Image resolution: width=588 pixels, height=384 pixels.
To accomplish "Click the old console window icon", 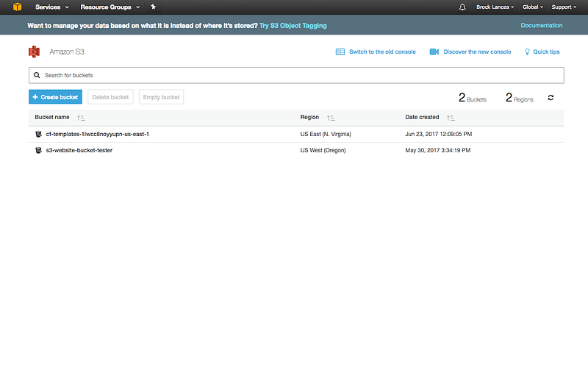I will [340, 51].
